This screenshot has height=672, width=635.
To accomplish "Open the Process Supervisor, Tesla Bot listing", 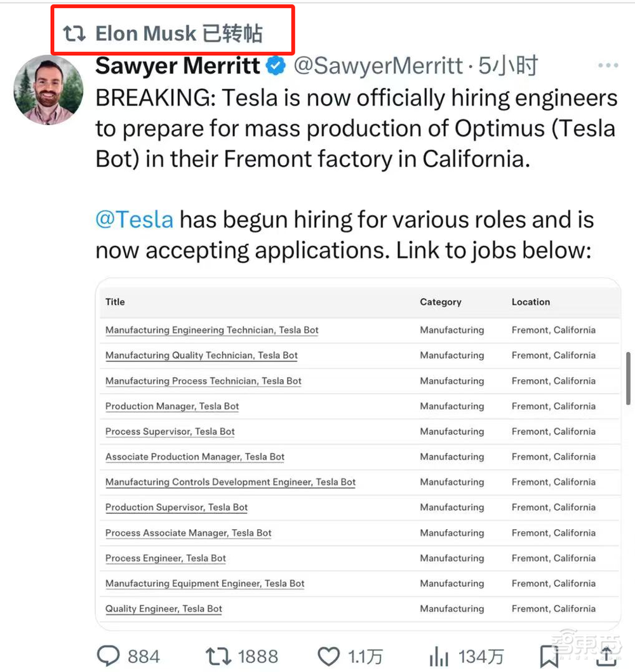I will [170, 432].
